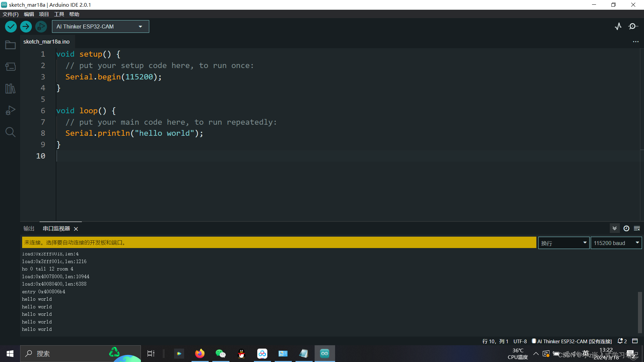Open the Serial Monitor magnifier icon
The width and height of the screenshot is (644, 362).
point(633,26)
